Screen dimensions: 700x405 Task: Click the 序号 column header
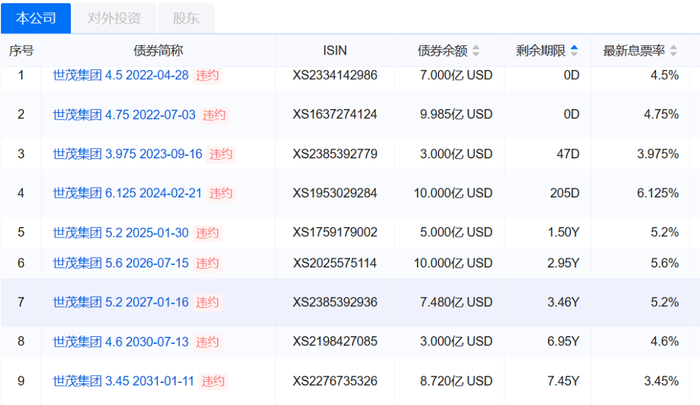21,50
